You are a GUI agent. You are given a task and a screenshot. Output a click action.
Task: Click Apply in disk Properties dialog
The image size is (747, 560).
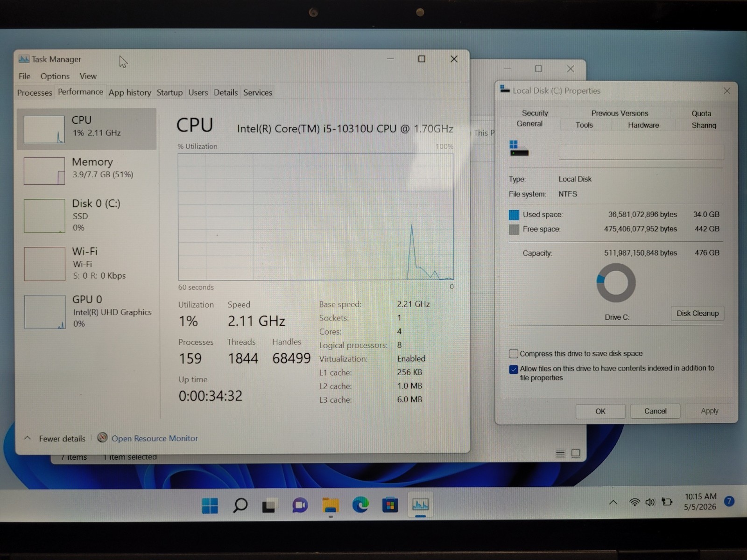710,411
